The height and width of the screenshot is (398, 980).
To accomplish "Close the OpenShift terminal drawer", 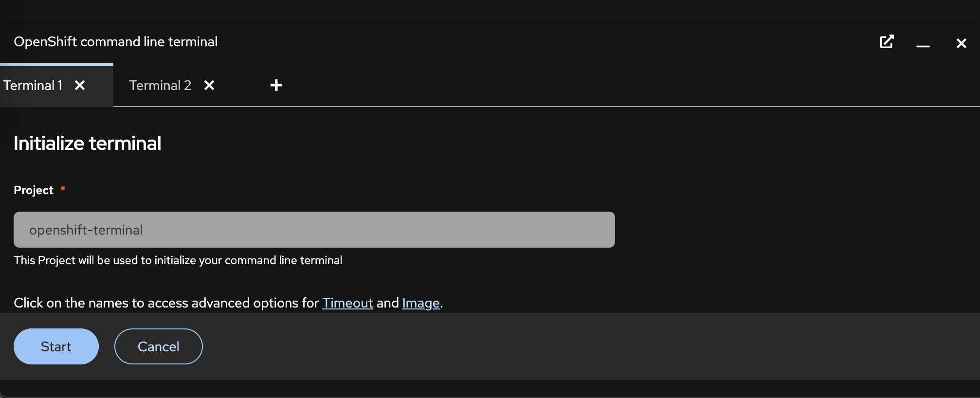I will pos(961,43).
